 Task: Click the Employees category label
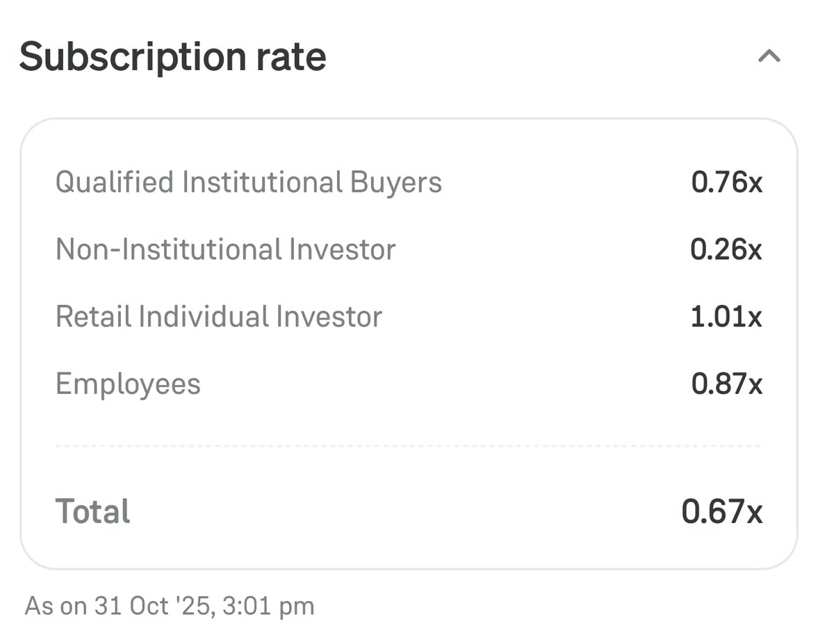coord(128,384)
